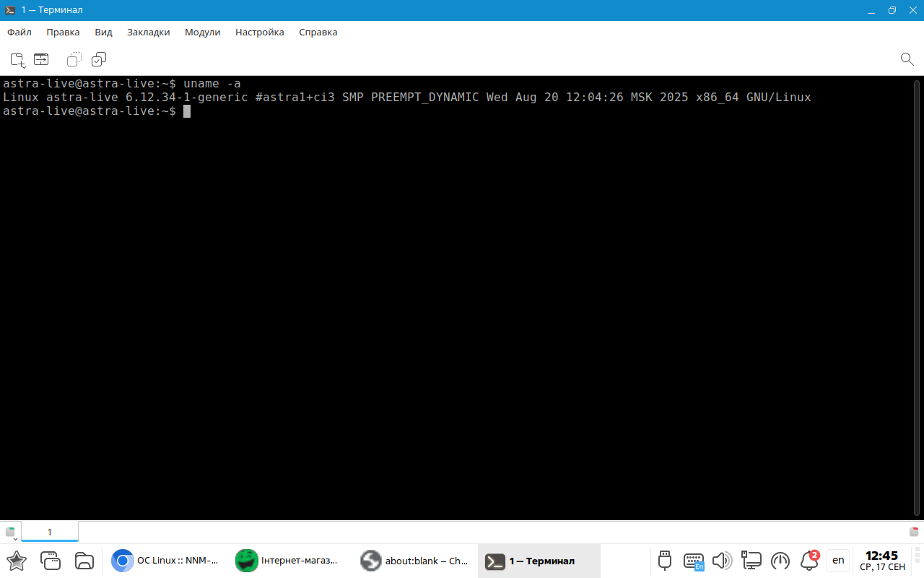Click the new terminal window toolbar icon
This screenshot has height=578, width=924.
41,59
